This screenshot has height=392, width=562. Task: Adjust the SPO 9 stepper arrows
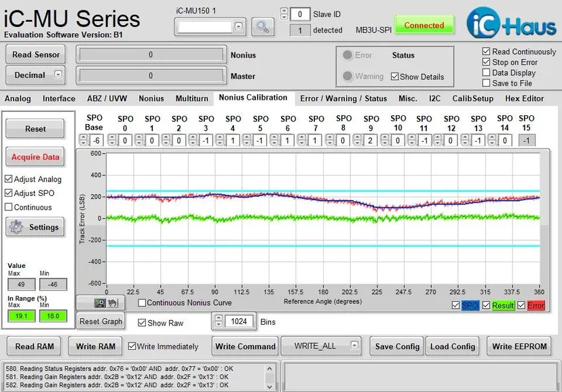[357, 140]
